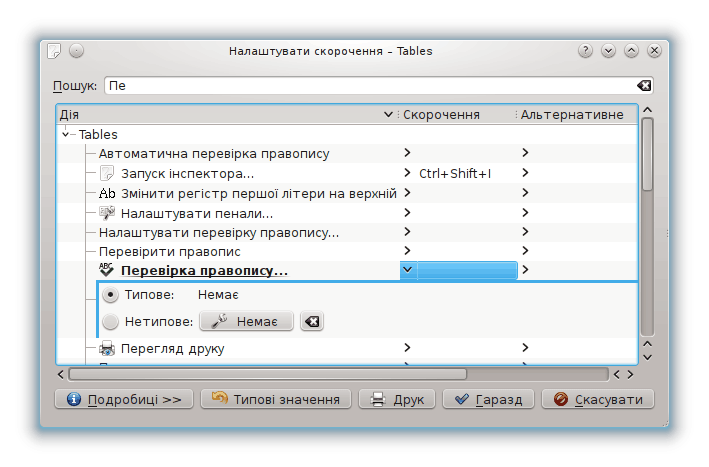Click the Запуск інспектора row icon
This screenshot has height=467, width=709.
click(108, 174)
